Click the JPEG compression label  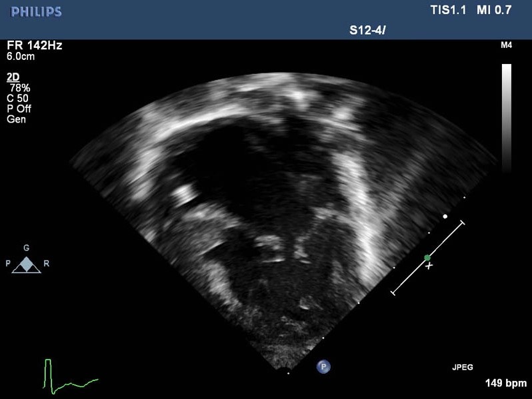pyautogui.click(x=462, y=367)
